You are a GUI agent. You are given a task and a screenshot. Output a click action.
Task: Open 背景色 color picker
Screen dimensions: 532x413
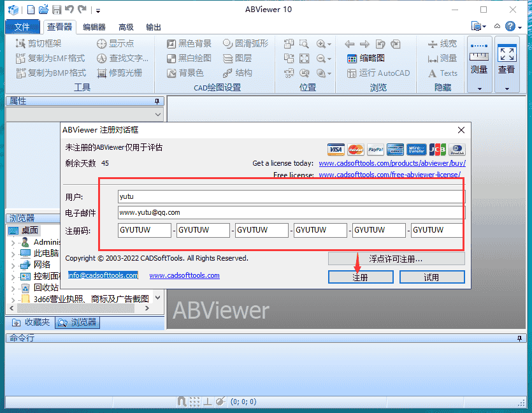pos(185,73)
